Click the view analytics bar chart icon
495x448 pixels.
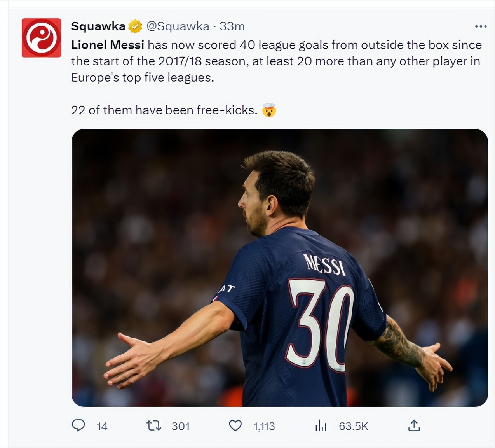tap(321, 426)
